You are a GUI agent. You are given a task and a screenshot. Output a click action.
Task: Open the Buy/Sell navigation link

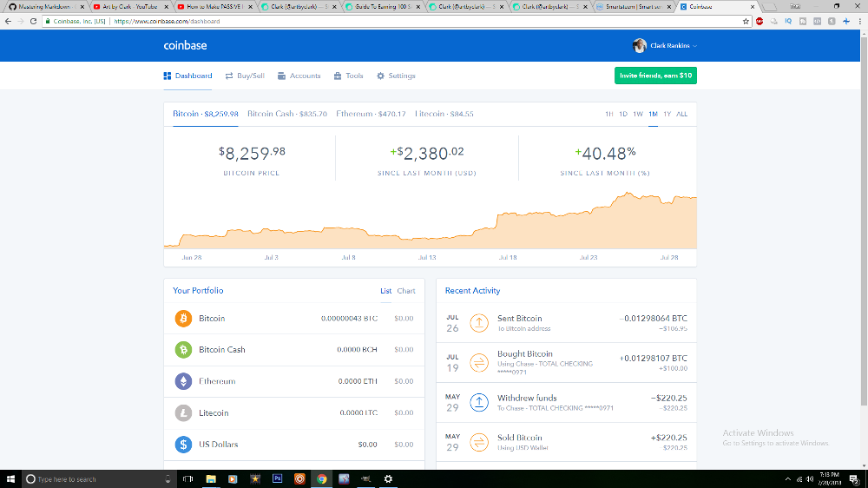[x=245, y=76]
